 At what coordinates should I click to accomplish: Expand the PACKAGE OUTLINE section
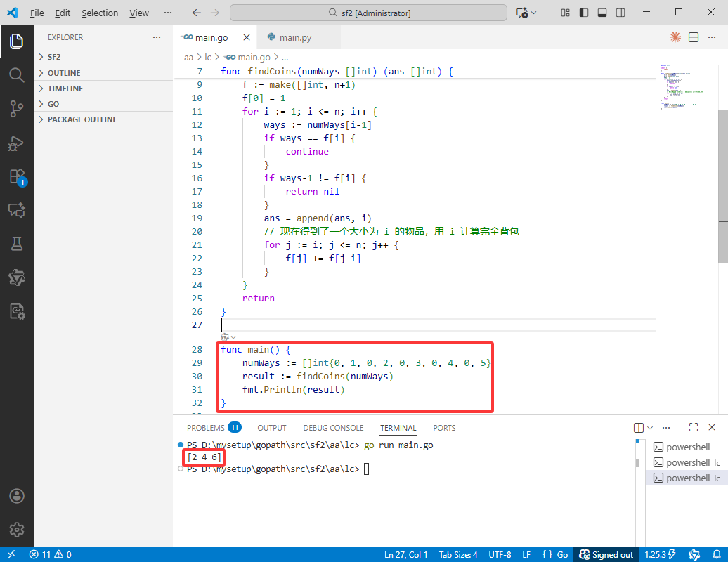pyautogui.click(x=103, y=119)
